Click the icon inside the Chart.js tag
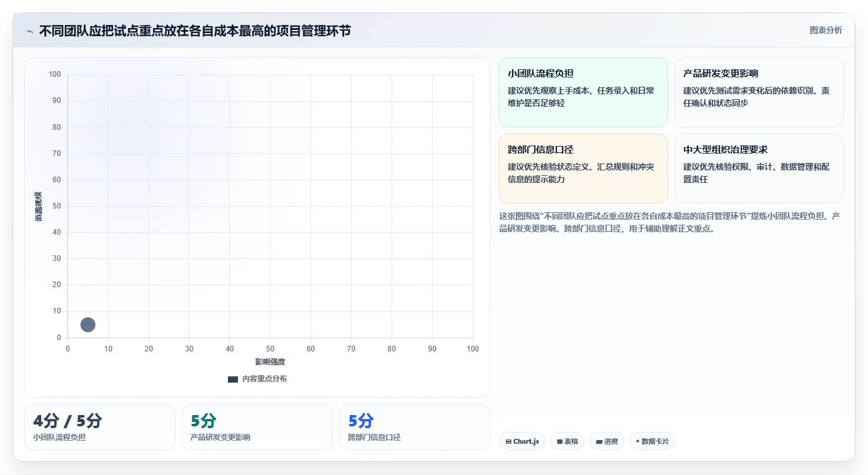 point(508,442)
